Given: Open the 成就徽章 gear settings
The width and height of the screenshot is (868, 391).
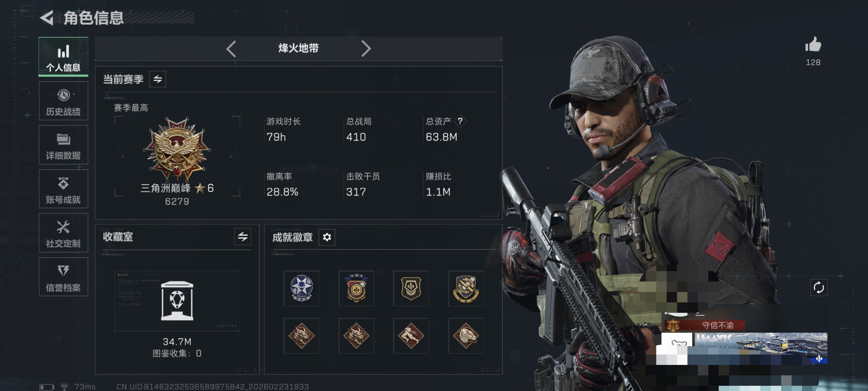Looking at the screenshot, I should click(x=327, y=237).
